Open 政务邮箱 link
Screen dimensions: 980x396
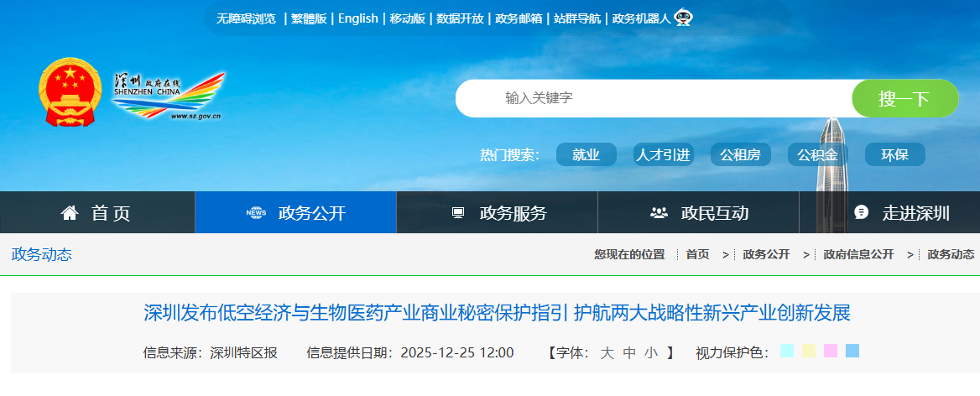point(519,18)
